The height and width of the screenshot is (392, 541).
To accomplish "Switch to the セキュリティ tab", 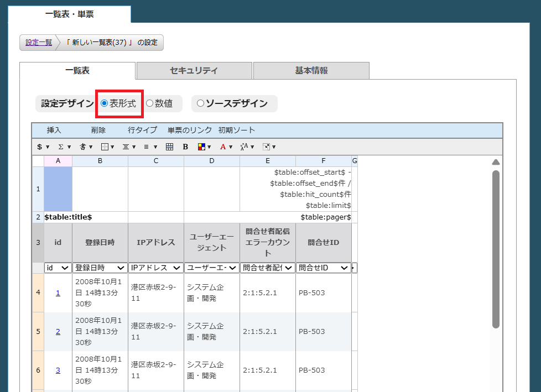I will click(x=194, y=71).
